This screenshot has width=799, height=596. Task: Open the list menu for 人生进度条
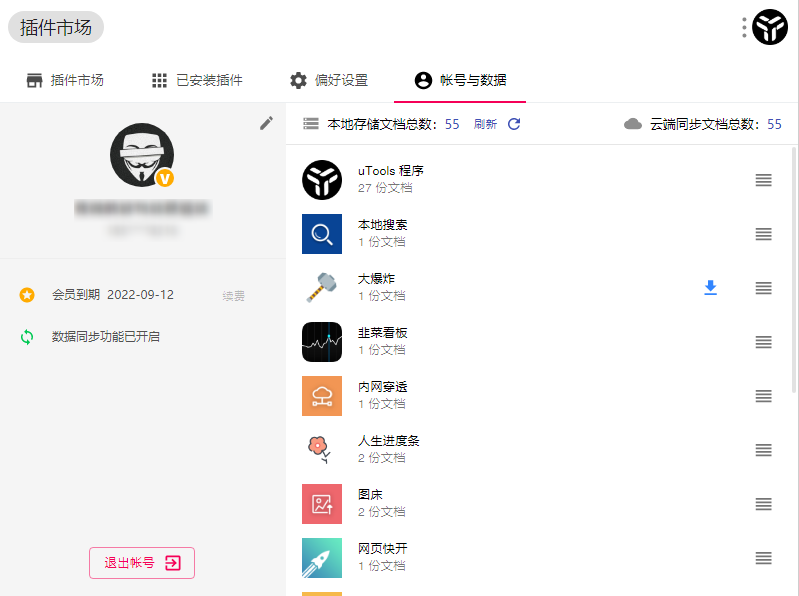tap(763, 450)
